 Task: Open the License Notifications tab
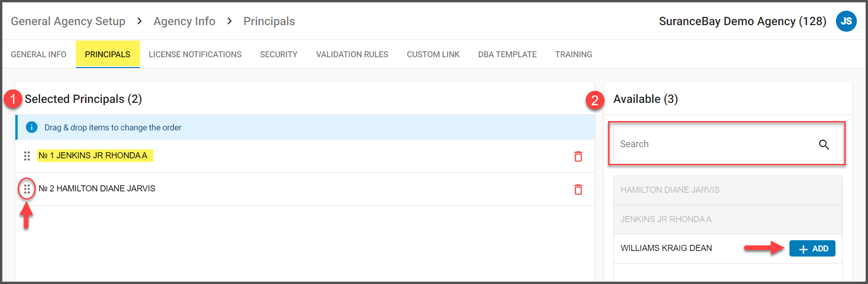pos(195,54)
